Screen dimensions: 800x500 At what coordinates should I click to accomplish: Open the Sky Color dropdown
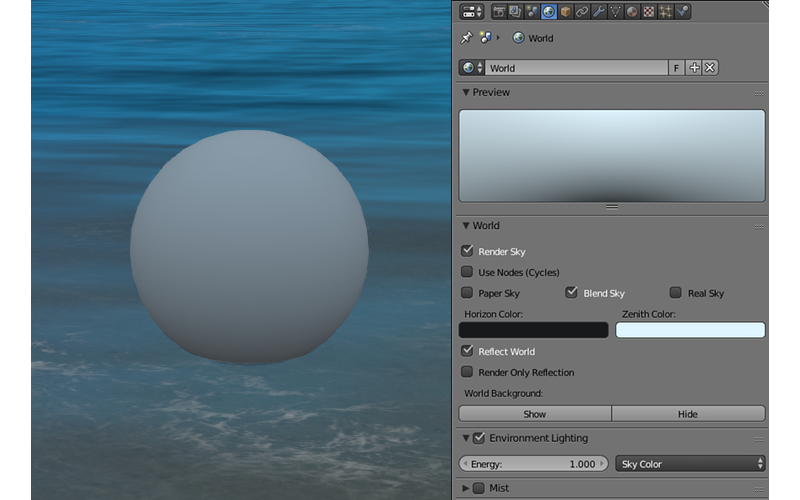[690, 464]
